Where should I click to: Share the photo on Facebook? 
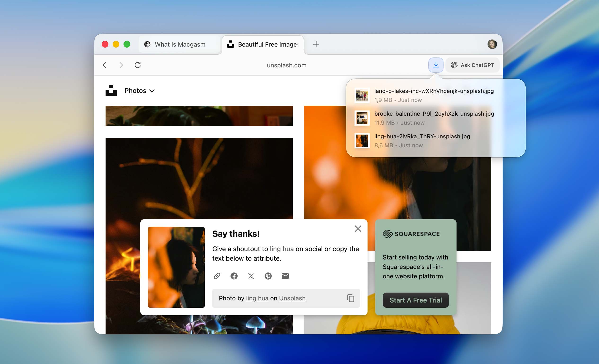click(234, 276)
